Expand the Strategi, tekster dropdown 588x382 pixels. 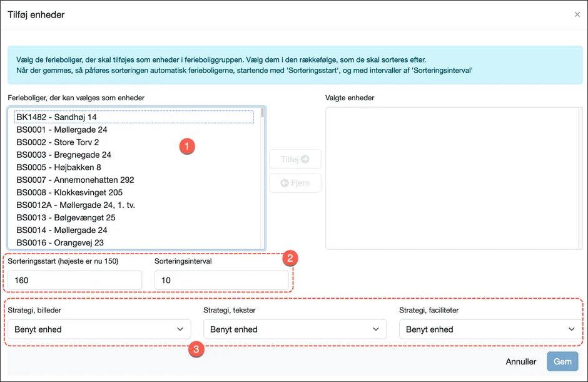[295, 329]
